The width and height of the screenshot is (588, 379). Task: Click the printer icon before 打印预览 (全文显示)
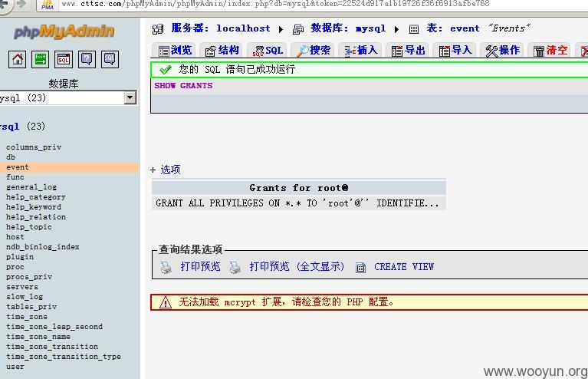click(235, 267)
